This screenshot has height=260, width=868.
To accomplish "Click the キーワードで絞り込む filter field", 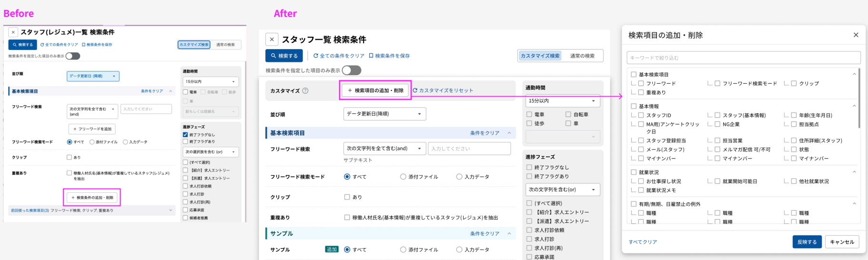I will [743, 58].
